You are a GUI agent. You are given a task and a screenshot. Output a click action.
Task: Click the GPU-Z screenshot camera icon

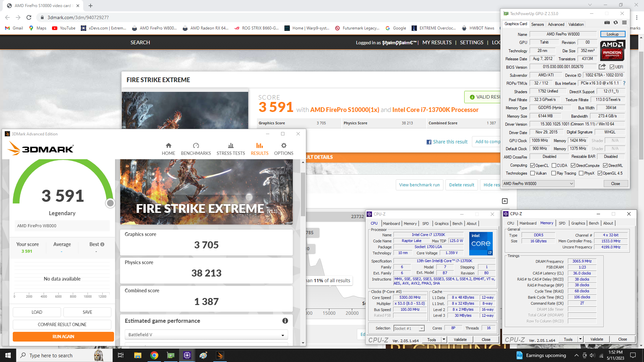tap(607, 23)
